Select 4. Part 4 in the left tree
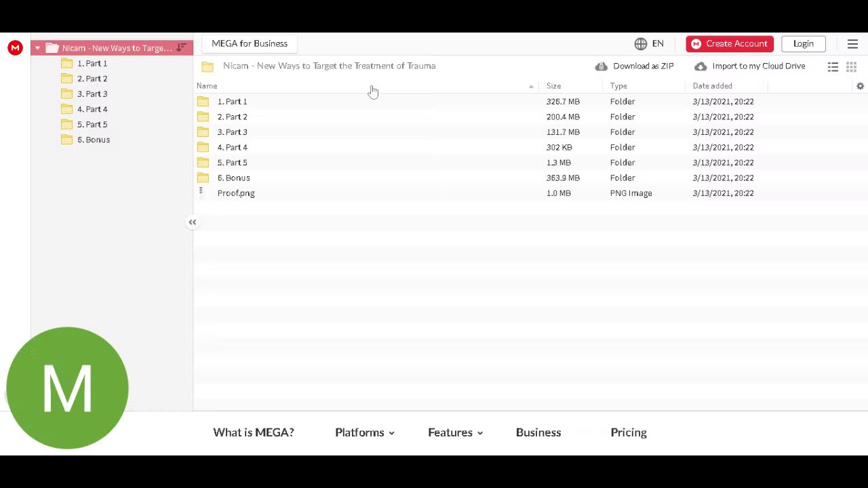The image size is (868, 488). click(92, 109)
